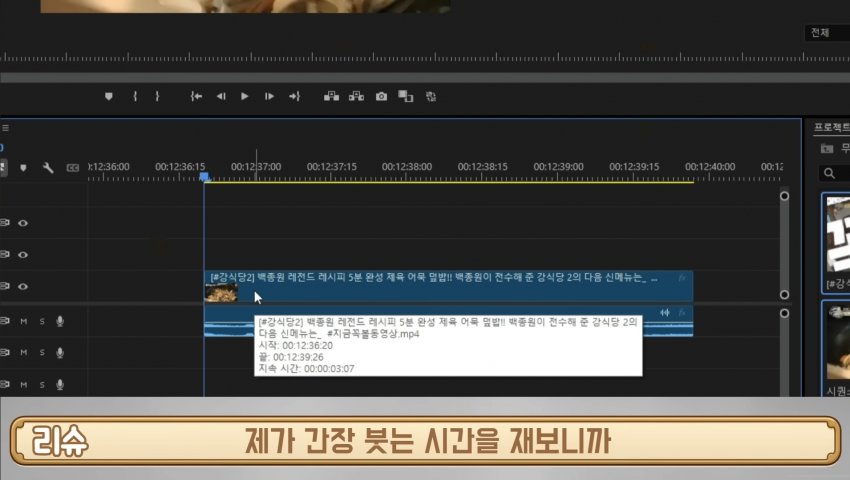Select the 백종원 video clip on the timeline
Image resolution: width=850 pixels, height=480 pixels.
[x=440, y=285]
